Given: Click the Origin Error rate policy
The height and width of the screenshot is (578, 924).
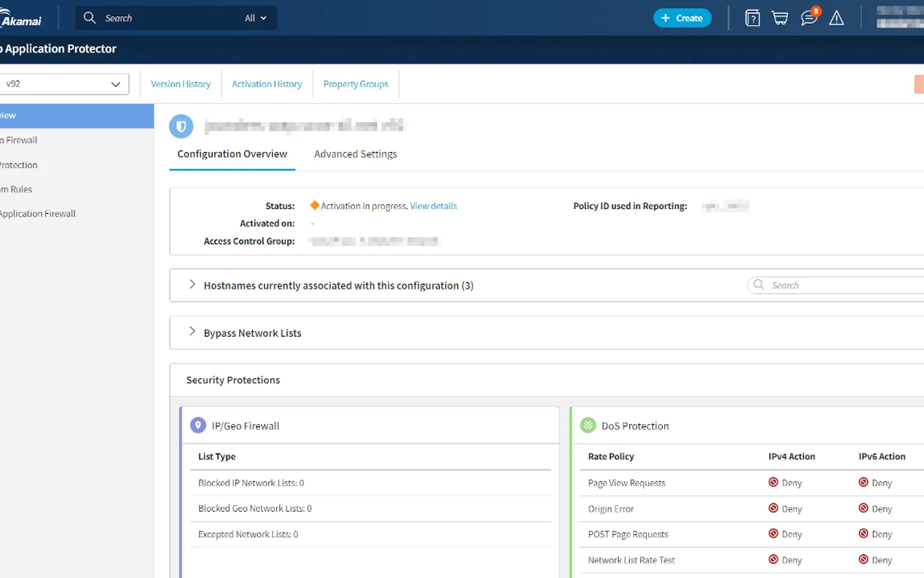Looking at the screenshot, I should click(x=611, y=509).
